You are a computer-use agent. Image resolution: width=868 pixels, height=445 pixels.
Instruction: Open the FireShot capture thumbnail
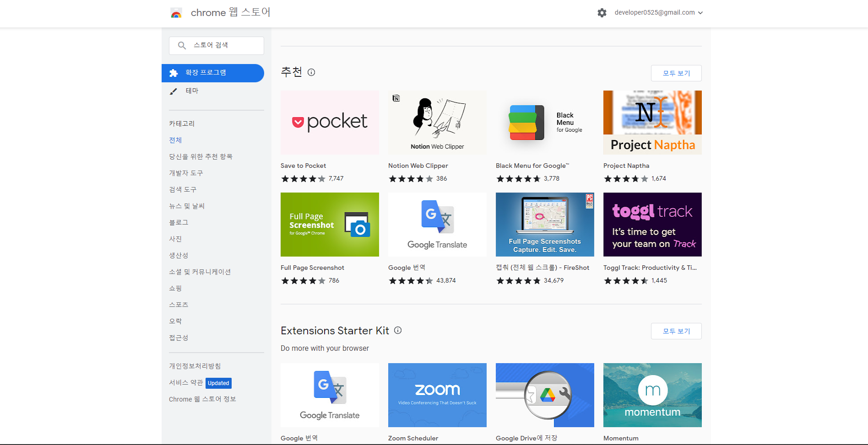(x=545, y=225)
